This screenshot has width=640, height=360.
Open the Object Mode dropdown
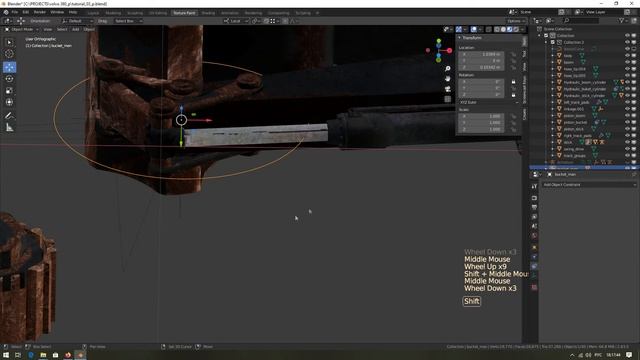coord(22,29)
